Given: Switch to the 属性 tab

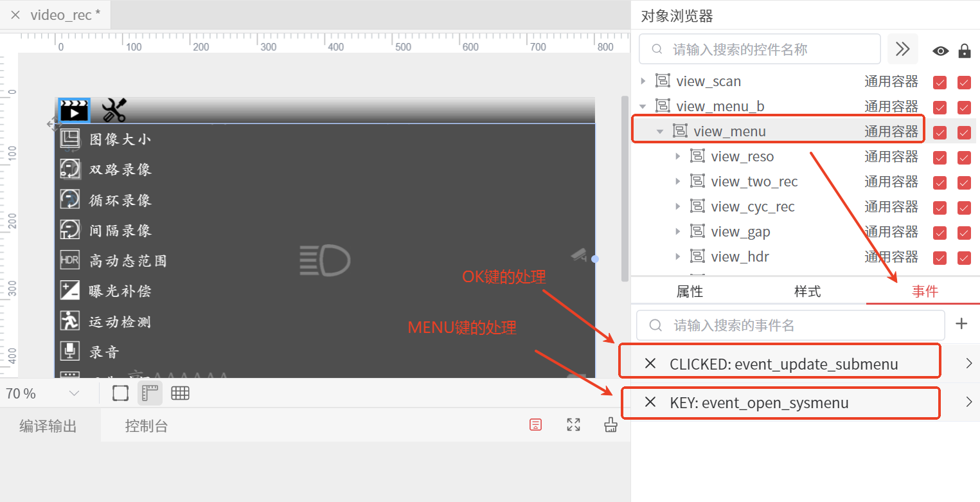Looking at the screenshot, I should (x=690, y=291).
